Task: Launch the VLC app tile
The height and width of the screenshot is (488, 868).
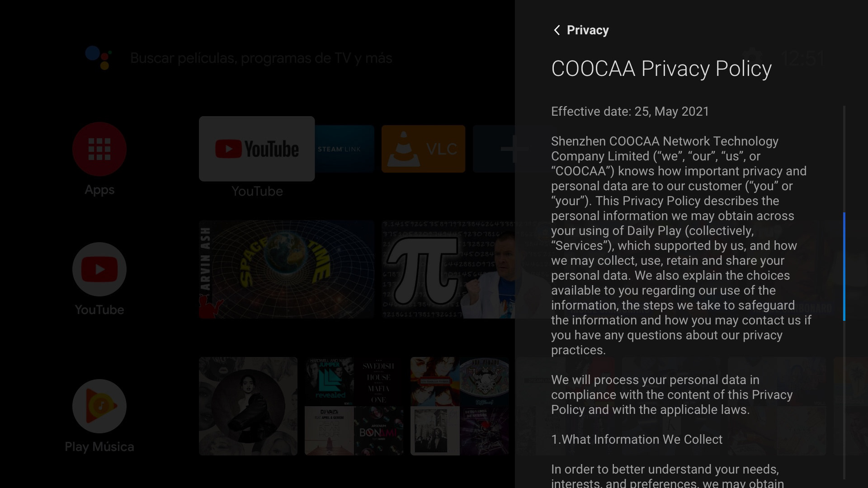Action: [423, 149]
